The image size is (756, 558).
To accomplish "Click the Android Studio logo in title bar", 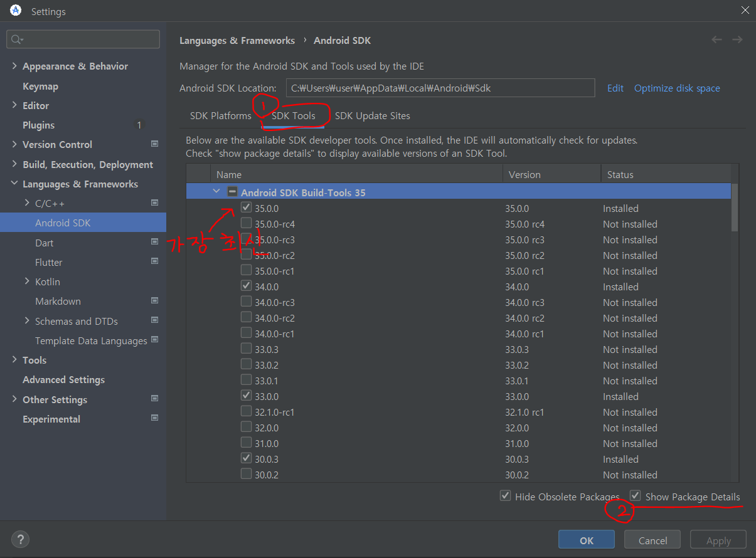I will coord(16,11).
